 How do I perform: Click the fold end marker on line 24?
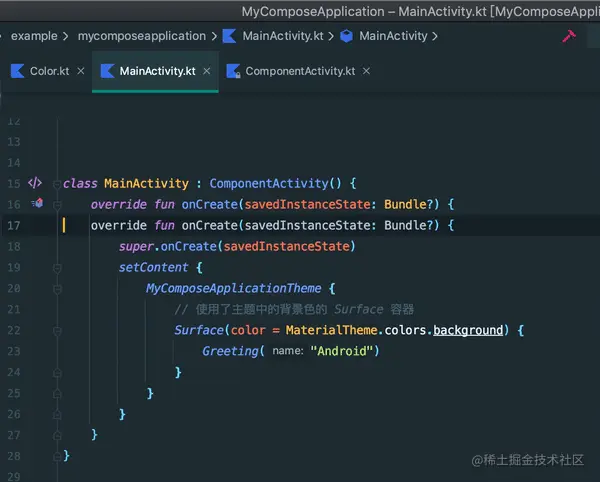[x=57, y=372]
